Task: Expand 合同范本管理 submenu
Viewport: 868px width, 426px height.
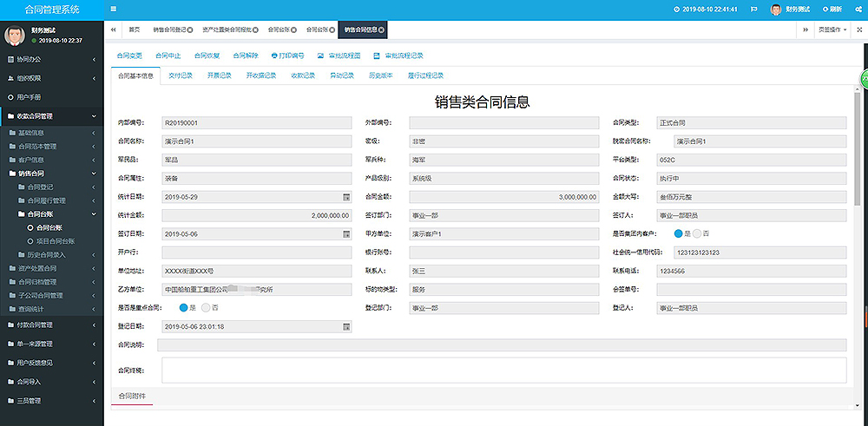Action: [x=51, y=147]
